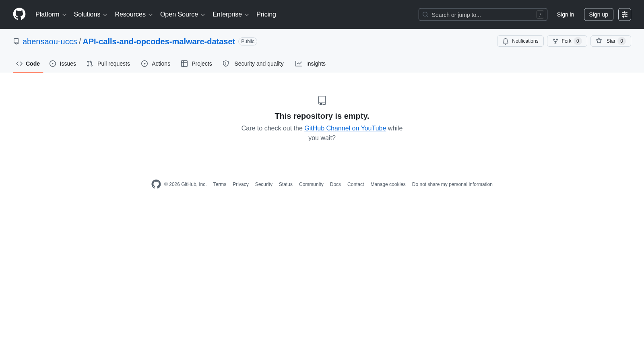Click the 'This repository is empty.' heading
Viewport: 644px width, 345px height.
[322, 116]
